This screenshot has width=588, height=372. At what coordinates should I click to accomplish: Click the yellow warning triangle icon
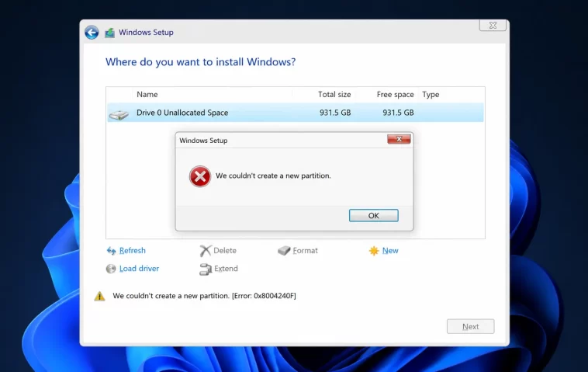[x=99, y=296]
